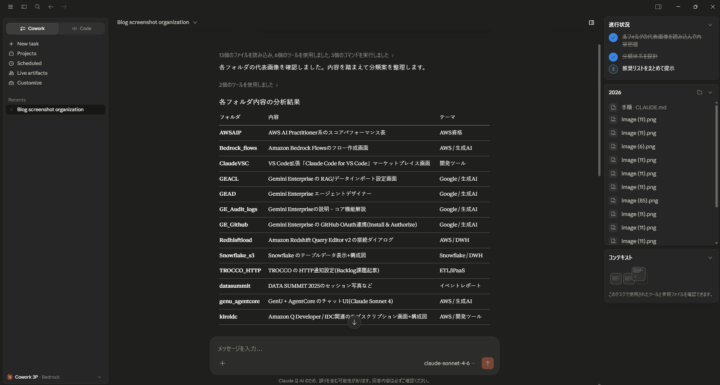Click the メッセージを入力 message field
This screenshot has width=720, height=385.
354,349
